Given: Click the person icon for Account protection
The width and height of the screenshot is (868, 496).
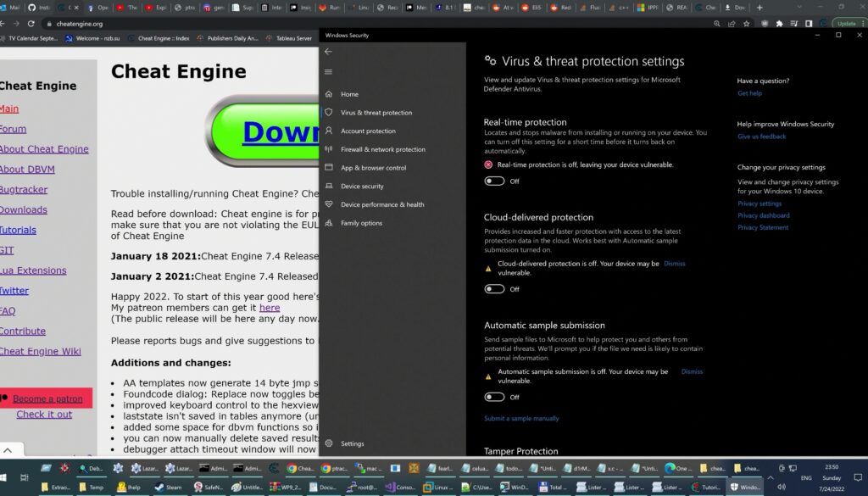Looking at the screenshot, I should click(x=329, y=131).
